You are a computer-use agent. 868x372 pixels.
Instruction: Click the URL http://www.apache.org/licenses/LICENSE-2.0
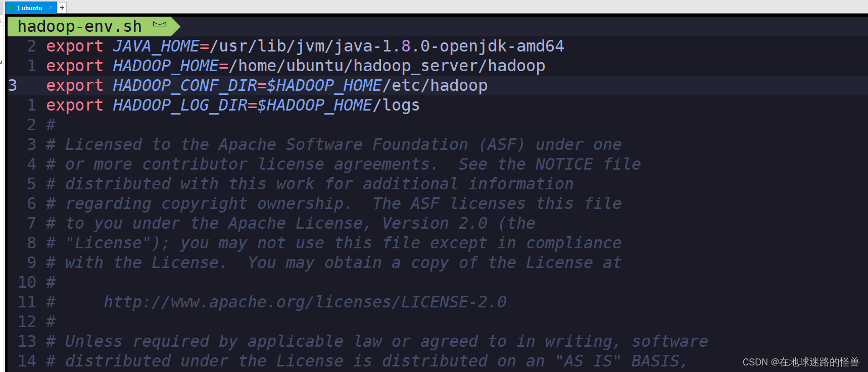[305, 302]
